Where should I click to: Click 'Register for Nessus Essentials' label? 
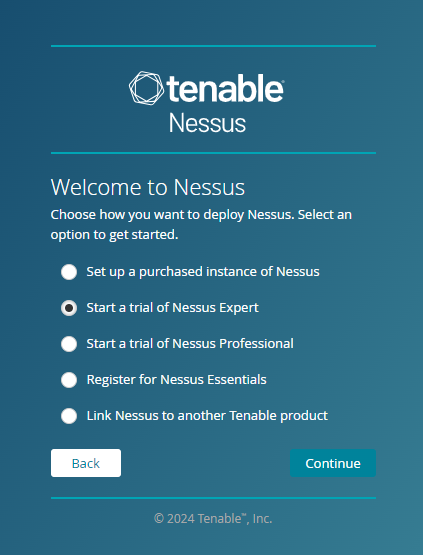[x=177, y=380]
